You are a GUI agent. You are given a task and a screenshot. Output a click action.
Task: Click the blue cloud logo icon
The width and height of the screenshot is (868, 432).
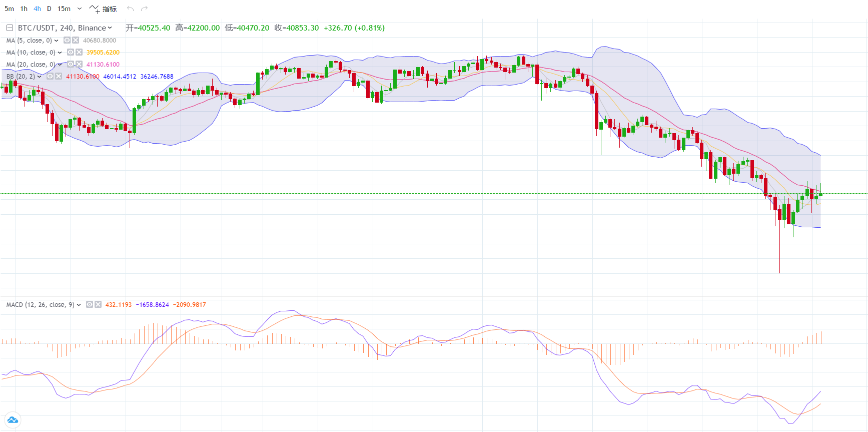click(13, 420)
